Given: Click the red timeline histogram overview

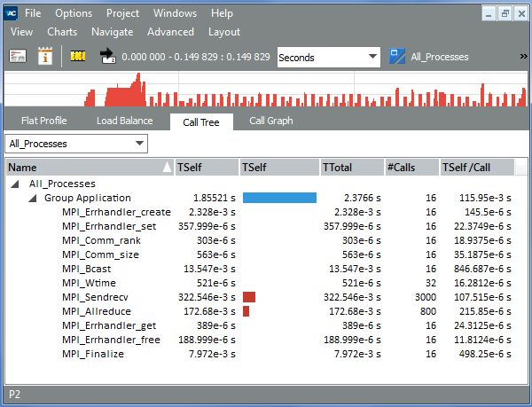Looking at the screenshot, I should [x=266, y=90].
